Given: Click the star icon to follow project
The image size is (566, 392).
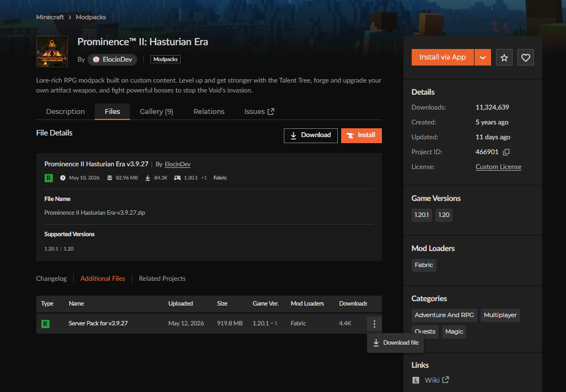Looking at the screenshot, I should 504,57.
